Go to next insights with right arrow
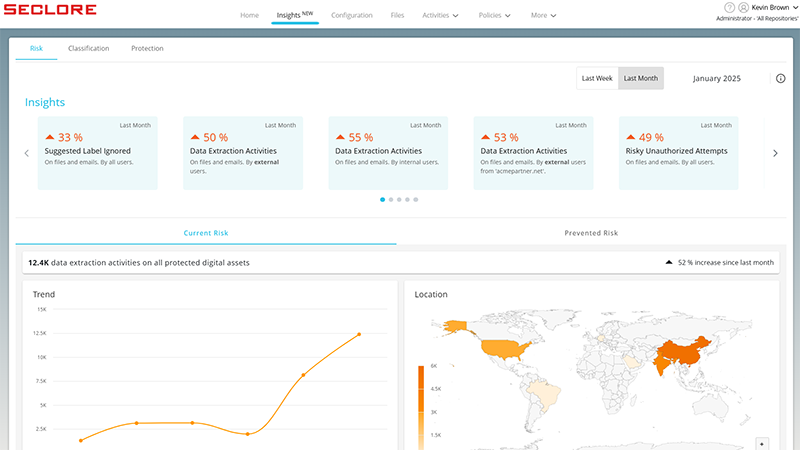 click(x=775, y=153)
